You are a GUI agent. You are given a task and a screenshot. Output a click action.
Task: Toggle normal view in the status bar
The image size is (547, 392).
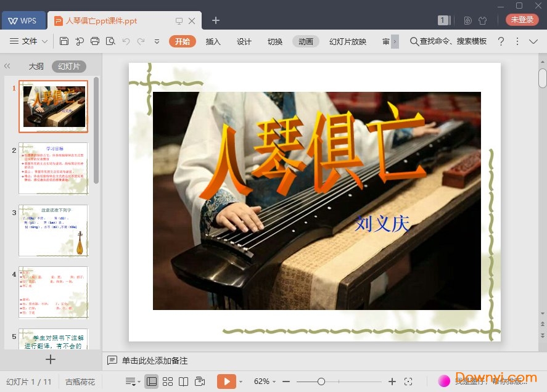(x=152, y=381)
